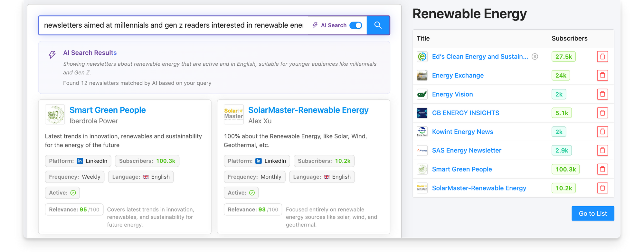Click Subscribers: 100.3k tag on card
Viewport: 644px width, 252px height.
pos(147,161)
